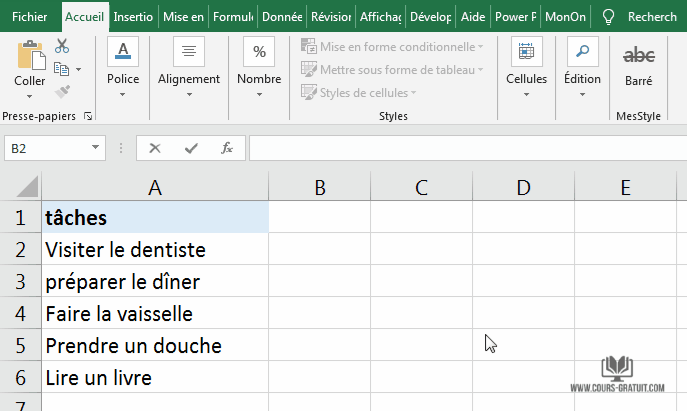Select row 6 header
The height and width of the screenshot is (411, 687).
21,377
